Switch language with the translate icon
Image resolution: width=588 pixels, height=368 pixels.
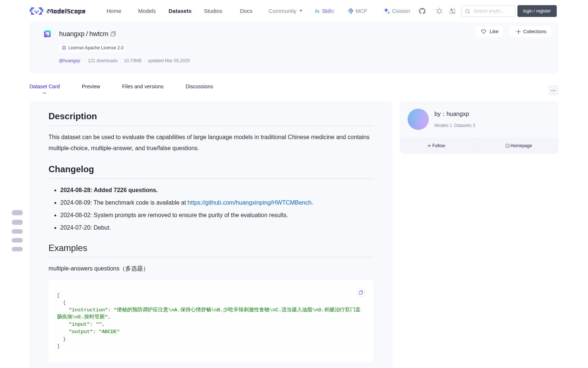(x=452, y=11)
